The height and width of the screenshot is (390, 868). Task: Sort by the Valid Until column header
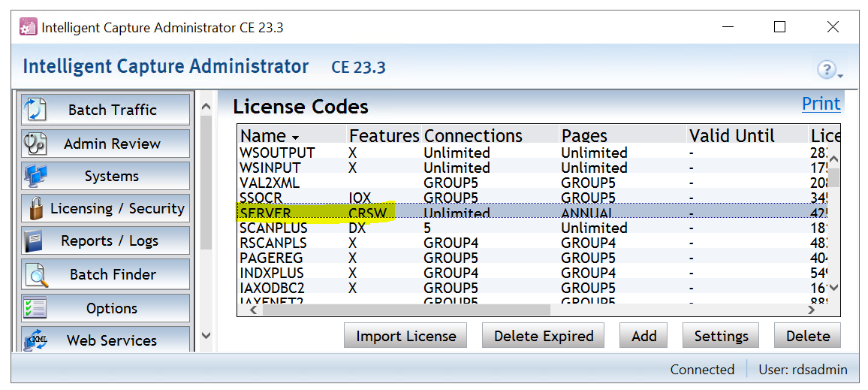click(747, 136)
